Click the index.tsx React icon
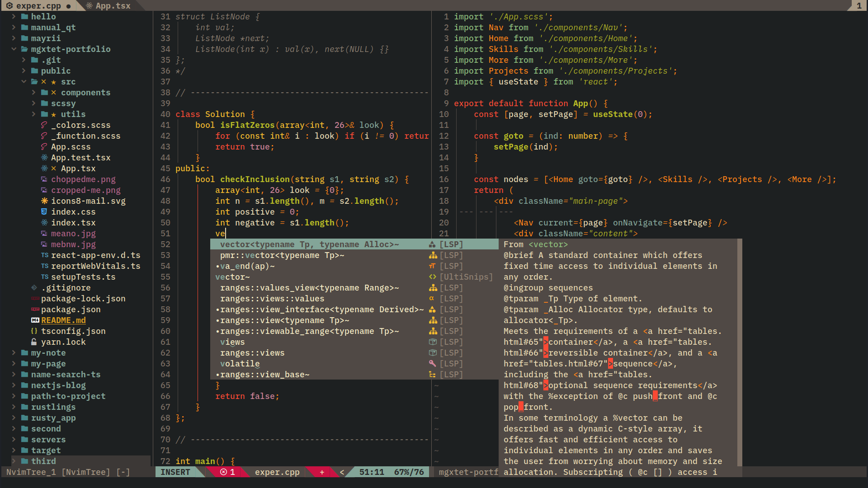 (44, 222)
